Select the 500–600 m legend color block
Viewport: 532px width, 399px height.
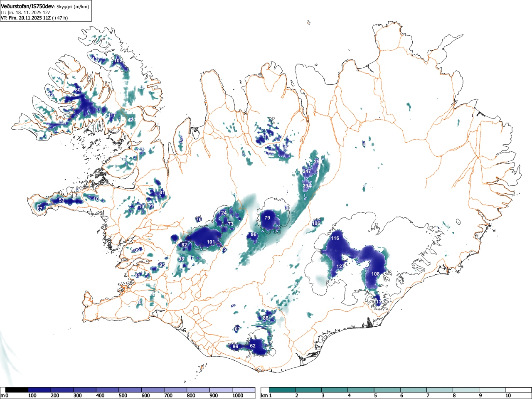pos(131,390)
